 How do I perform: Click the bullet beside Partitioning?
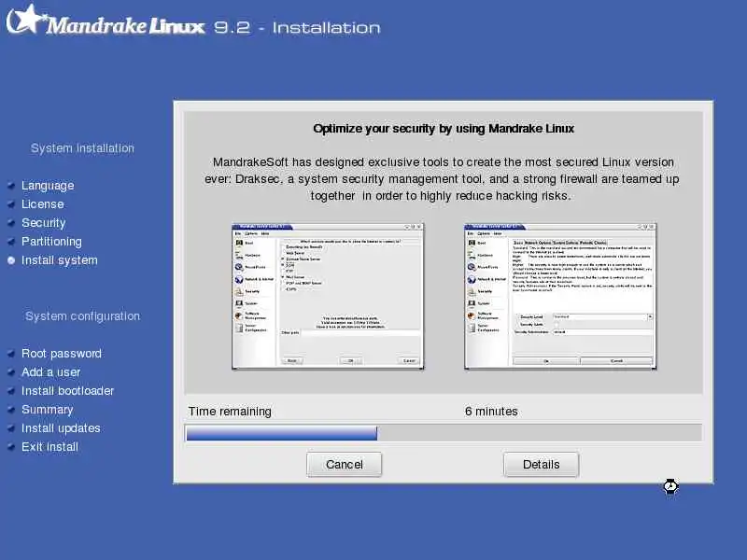(11, 242)
